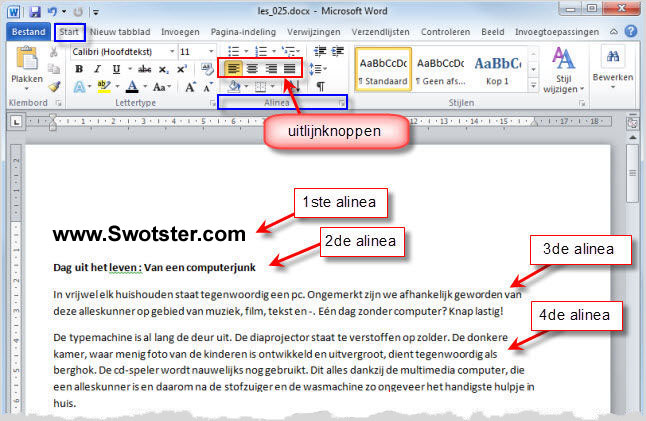This screenshot has width=646, height=421.
Task: Activate the Format Painter brush
Action: coord(54,87)
